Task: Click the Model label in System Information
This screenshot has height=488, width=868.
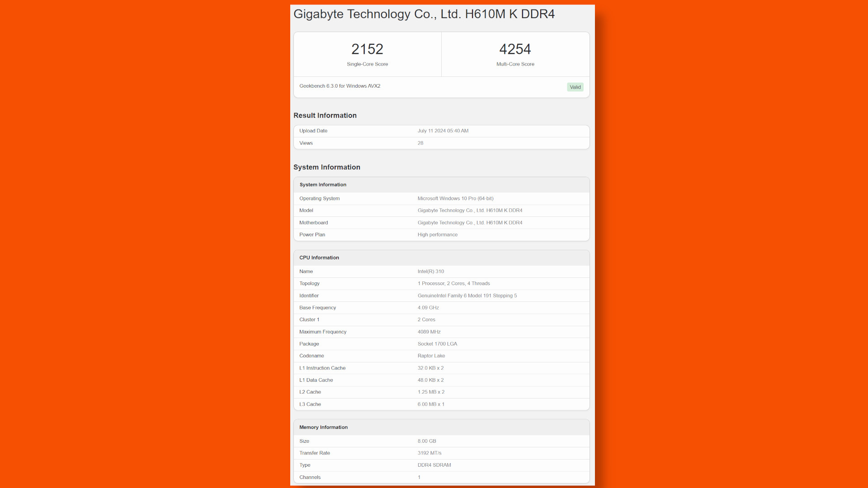Action: 306,211
